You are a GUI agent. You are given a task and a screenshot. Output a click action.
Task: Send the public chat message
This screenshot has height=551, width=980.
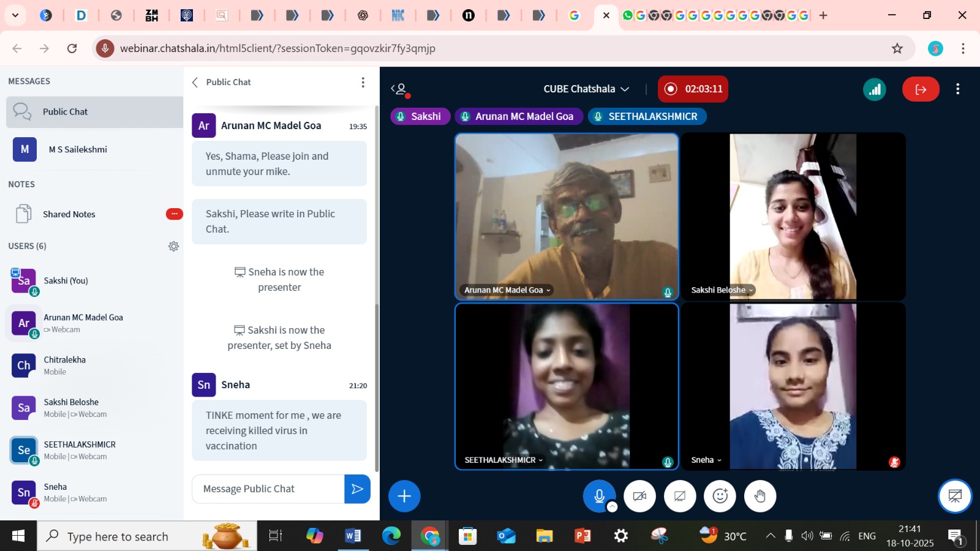(357, 489)
